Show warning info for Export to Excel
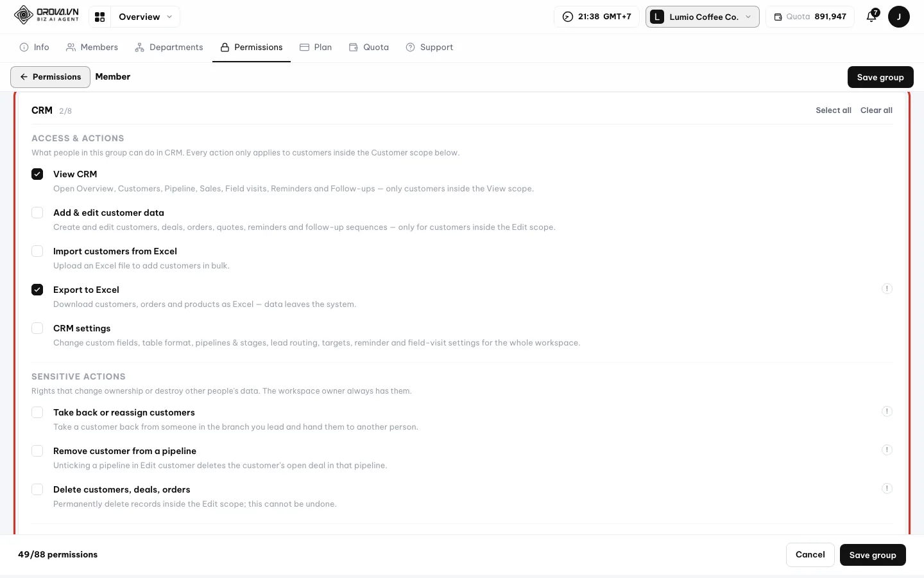Screen dimensions: 924x578 (x=887, y=289)
